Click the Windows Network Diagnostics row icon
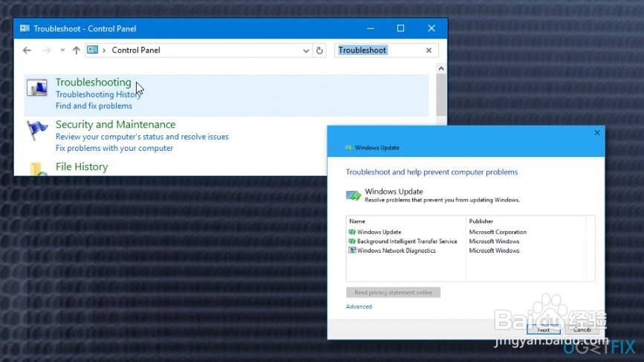The image size is (644, 362). (x=352, y=251)
